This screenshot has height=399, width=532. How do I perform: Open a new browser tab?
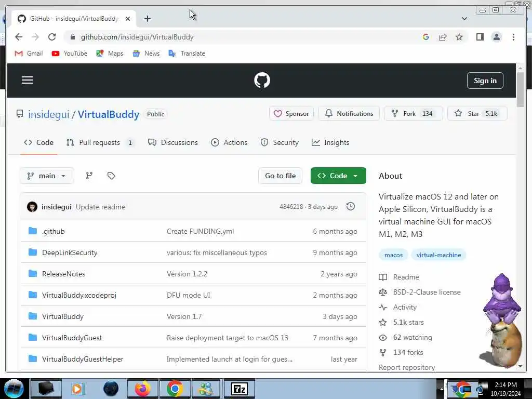coord(147,19)
